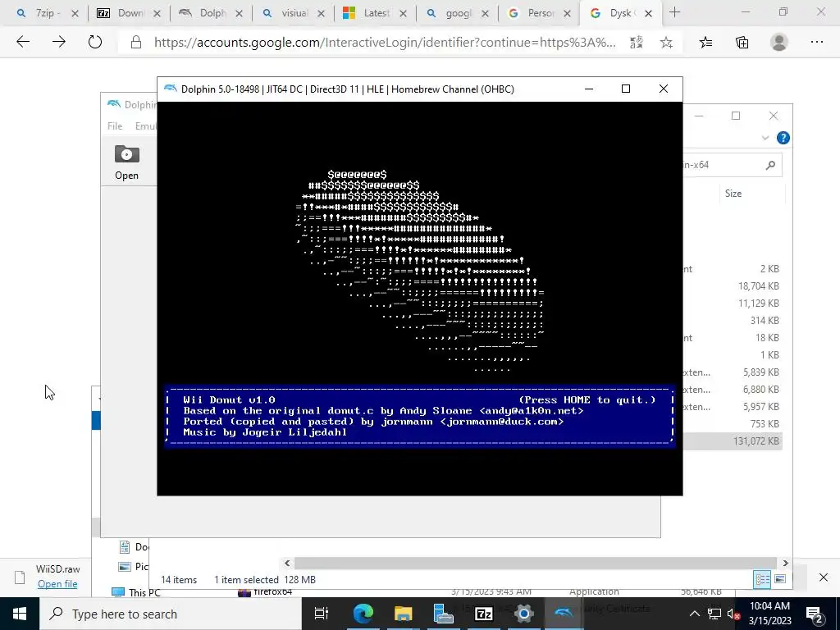Click the Size column header
Image resolution: width=840 pixels, height=630 pixels.
[733, 194]
